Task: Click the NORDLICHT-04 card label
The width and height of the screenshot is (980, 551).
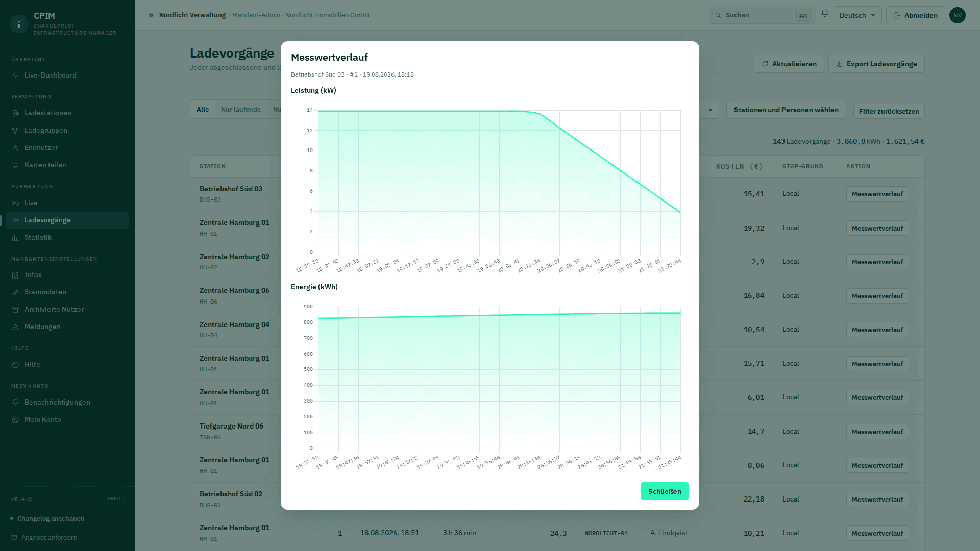Action: (606, 533)
